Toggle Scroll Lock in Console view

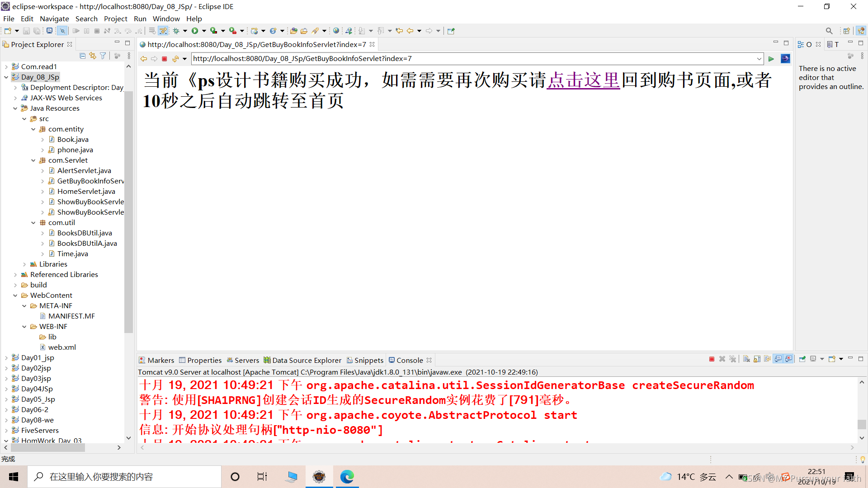tap(757, 359)
